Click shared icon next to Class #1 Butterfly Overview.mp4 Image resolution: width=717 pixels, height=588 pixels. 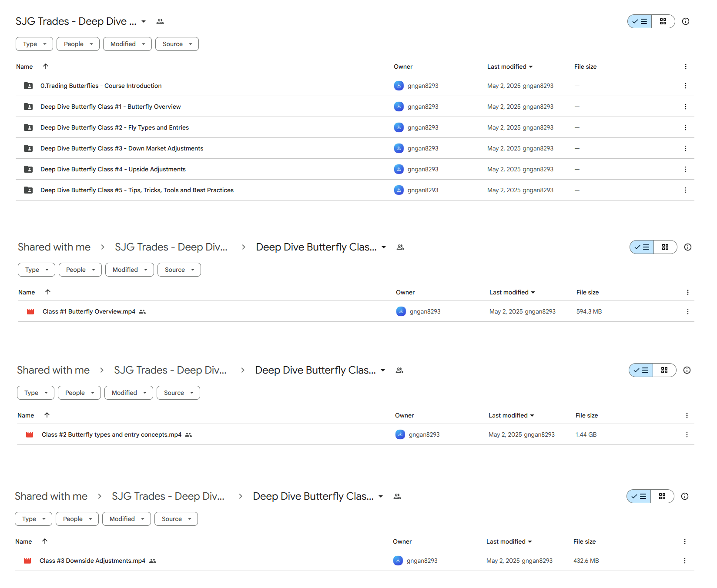coord(142,311)
